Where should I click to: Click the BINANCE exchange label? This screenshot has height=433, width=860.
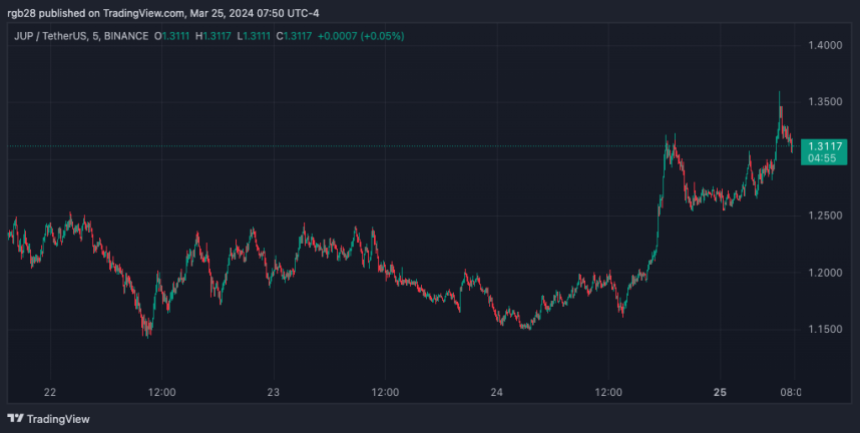pos(127,36)
